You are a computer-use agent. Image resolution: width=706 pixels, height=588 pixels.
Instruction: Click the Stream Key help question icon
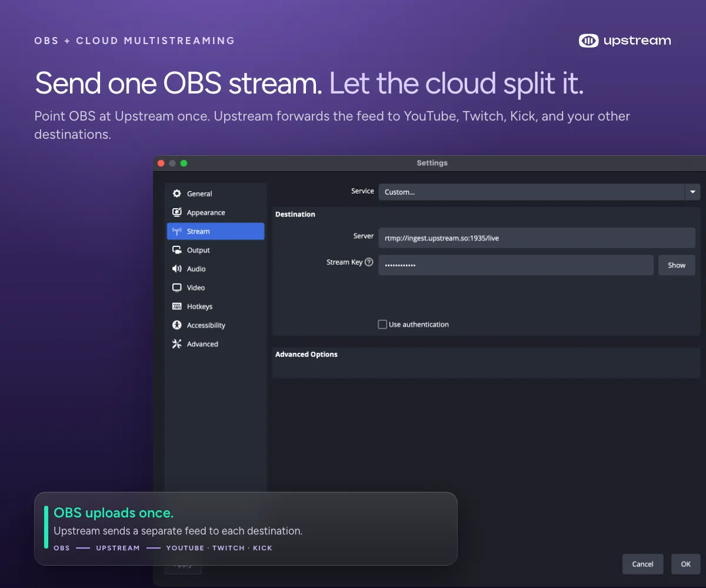point(369,262)
